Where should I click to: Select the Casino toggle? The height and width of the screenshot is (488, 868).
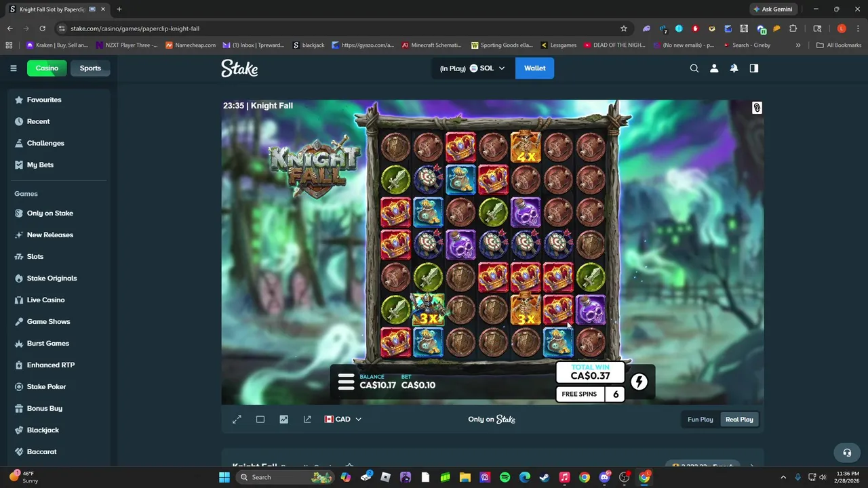pos(47,68)
